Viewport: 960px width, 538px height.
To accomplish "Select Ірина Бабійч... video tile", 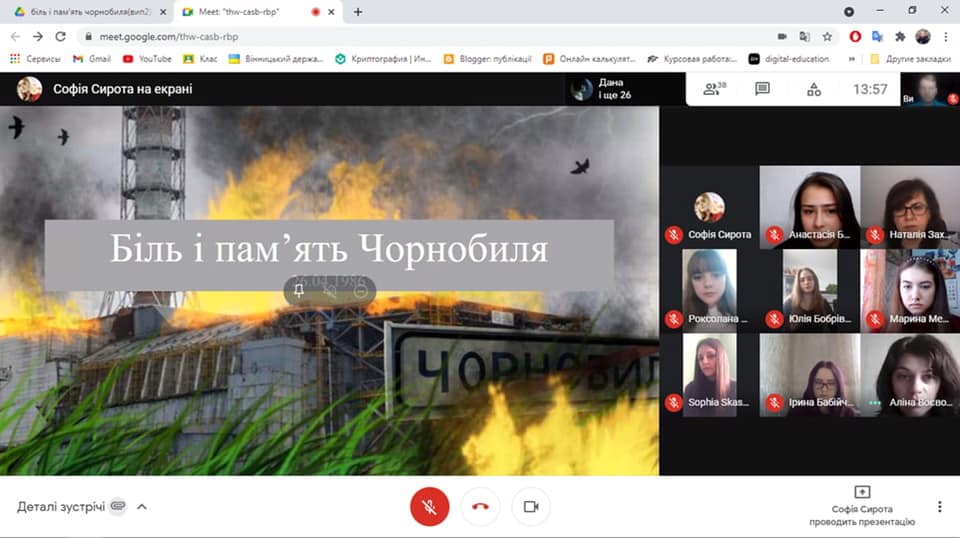I will tap(809, 375).
